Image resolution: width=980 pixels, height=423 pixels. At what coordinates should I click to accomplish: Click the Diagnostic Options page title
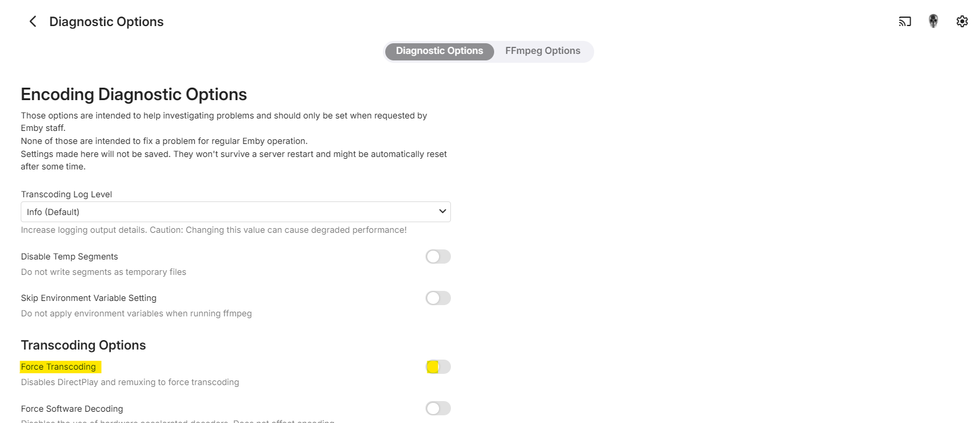tap(107, 22)
